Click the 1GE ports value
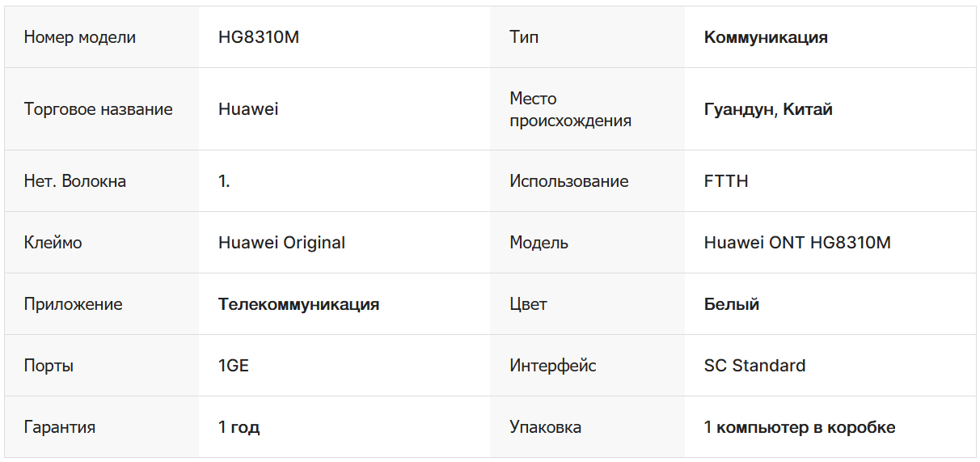The height and width of the screenshot is (462, 980). click(234, 366)
